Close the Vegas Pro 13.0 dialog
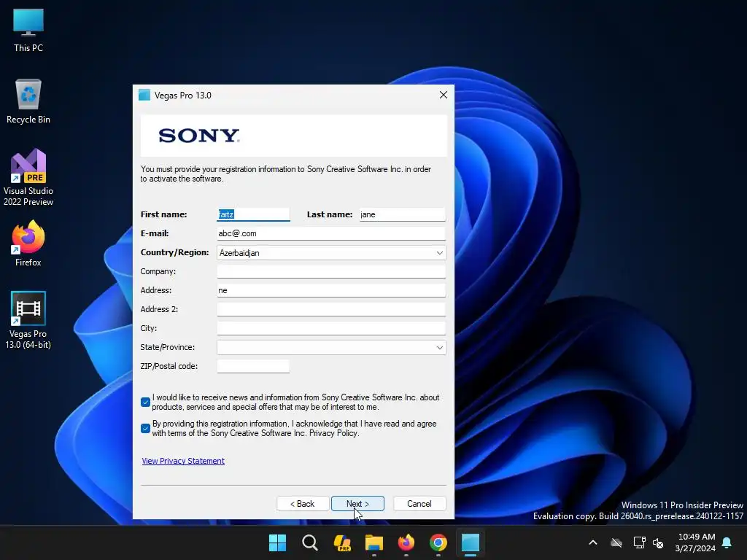The height and width of the screenshot is (560, 747). pos(443,95)
